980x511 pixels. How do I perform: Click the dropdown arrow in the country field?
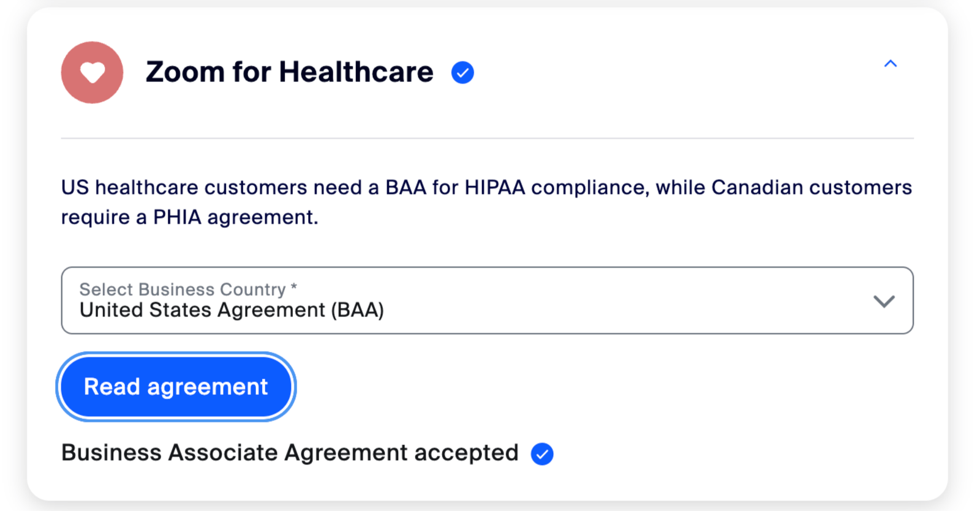coord(884,301)
